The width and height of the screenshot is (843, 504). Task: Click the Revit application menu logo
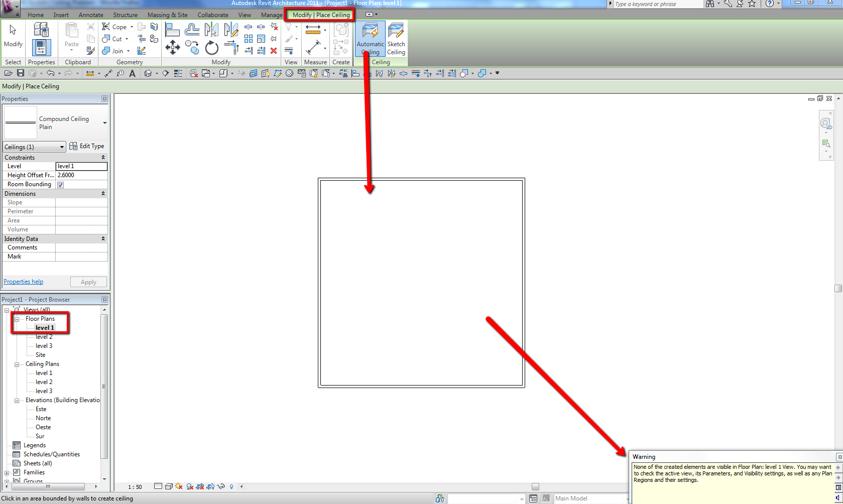pyautogui.click(x=10, y=8)
